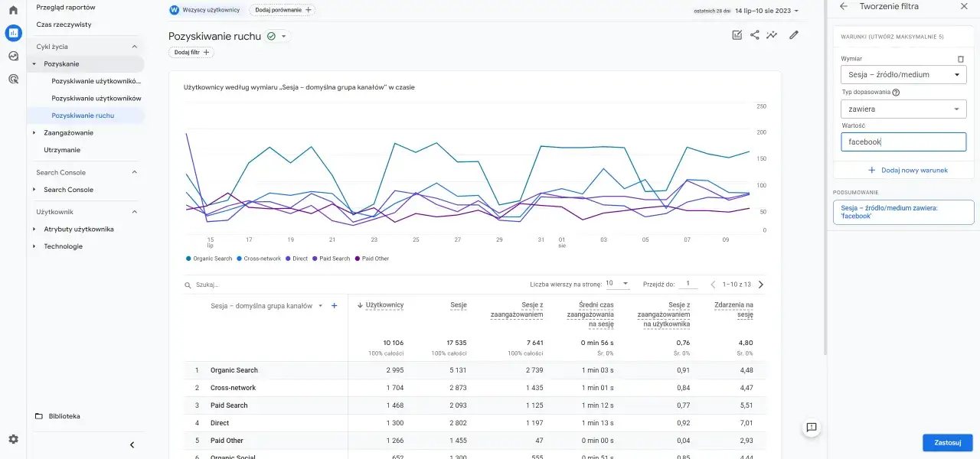Open Przegląd raportów
Viewport: 980px width, 459px height.
[x=66, y=7]
